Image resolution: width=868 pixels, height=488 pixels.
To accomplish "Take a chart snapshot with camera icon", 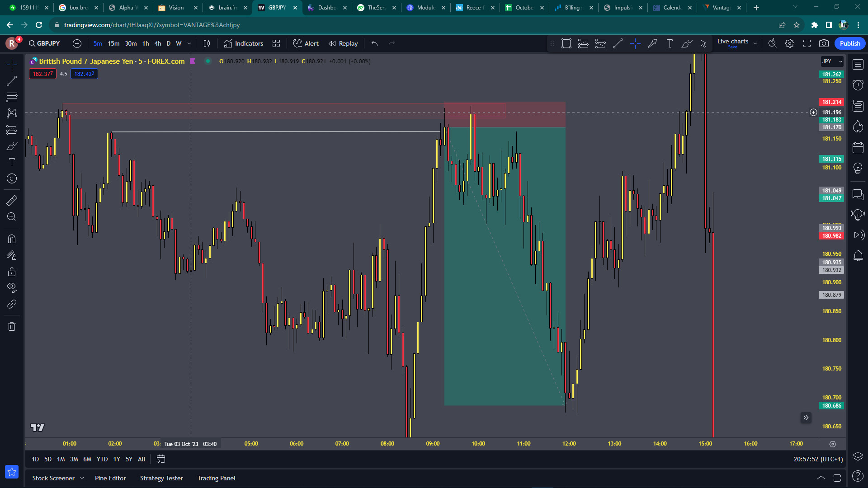I will (x=824, y=43).
